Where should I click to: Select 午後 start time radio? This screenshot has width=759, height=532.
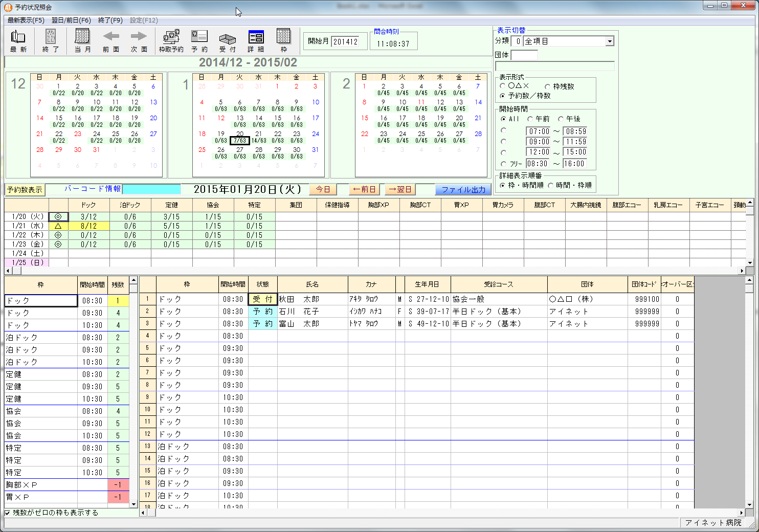coord(561,119)
